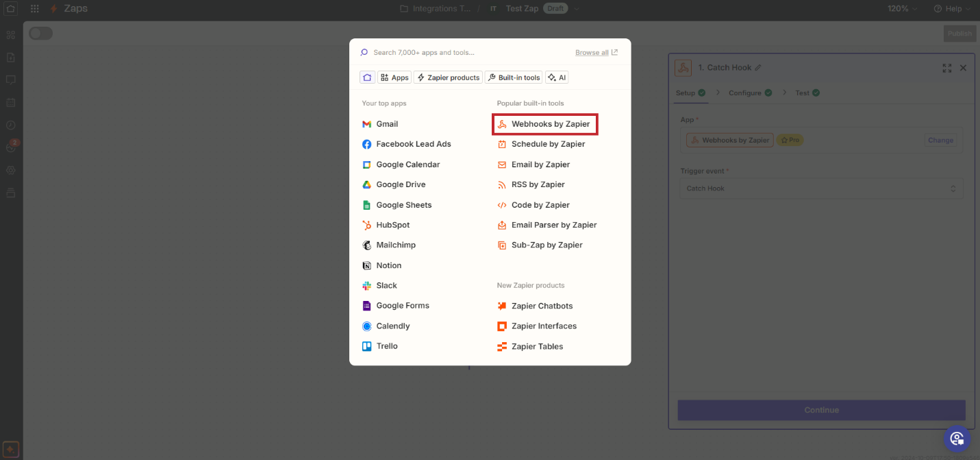Choose Google Forms app

point(396,306)
